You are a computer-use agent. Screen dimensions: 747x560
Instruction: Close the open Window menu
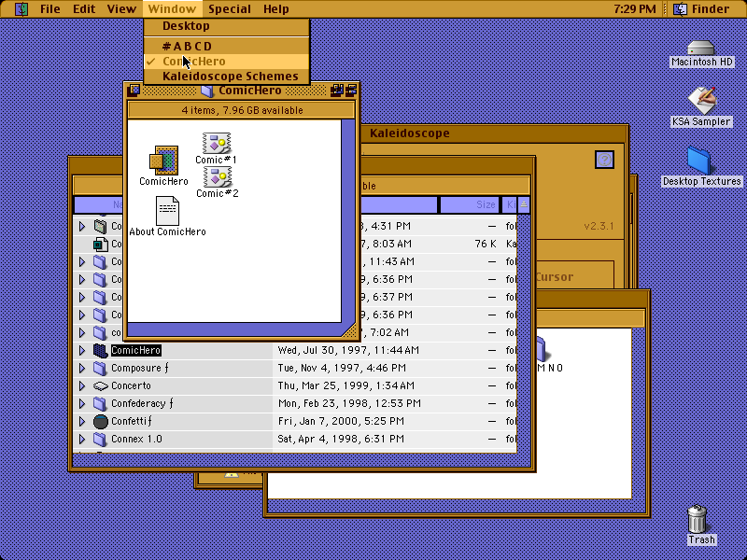pos(172,8)
